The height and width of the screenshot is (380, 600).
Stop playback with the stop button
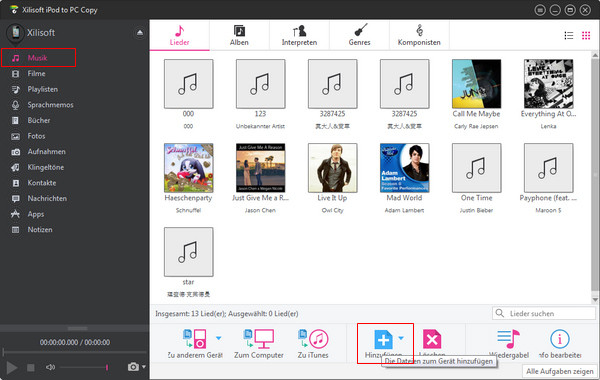tap(31, 367)
